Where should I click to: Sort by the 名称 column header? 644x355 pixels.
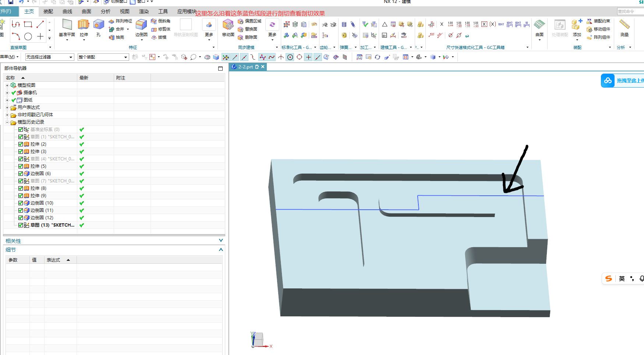40,78
